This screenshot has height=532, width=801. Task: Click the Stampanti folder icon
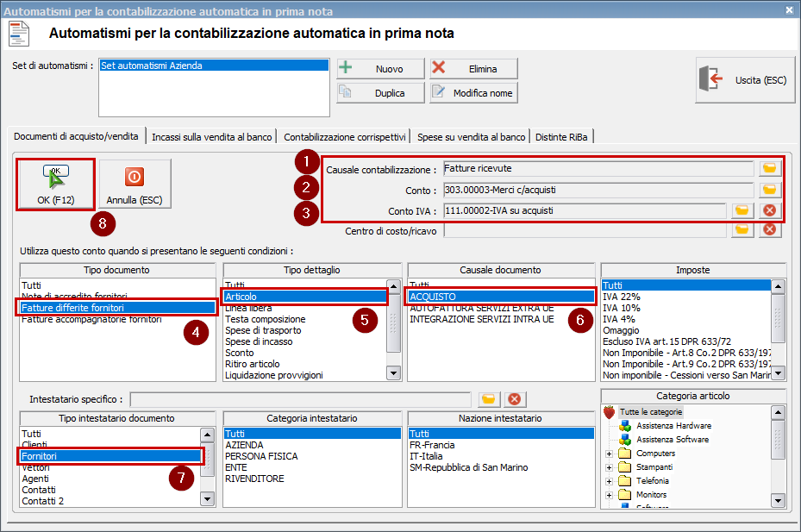[x=624, y=467]
